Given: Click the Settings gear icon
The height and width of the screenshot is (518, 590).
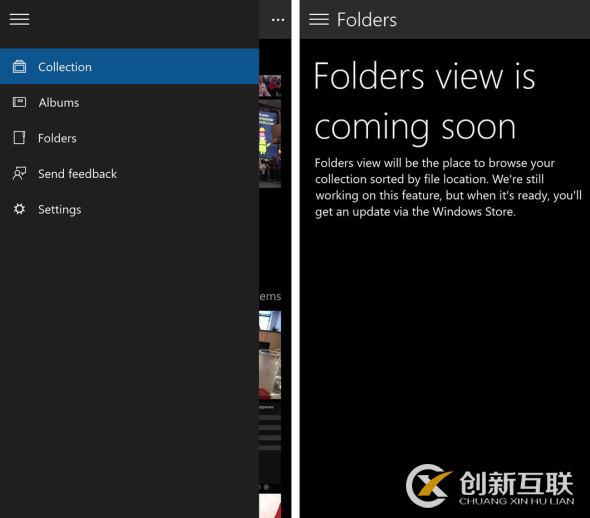Looking at the screenshot, I should (x=19, y=209).
